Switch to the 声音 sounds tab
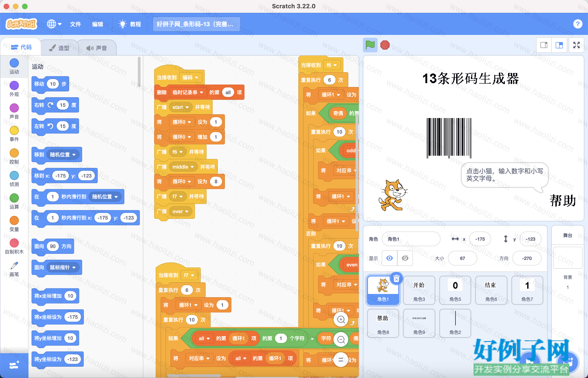 97,48
